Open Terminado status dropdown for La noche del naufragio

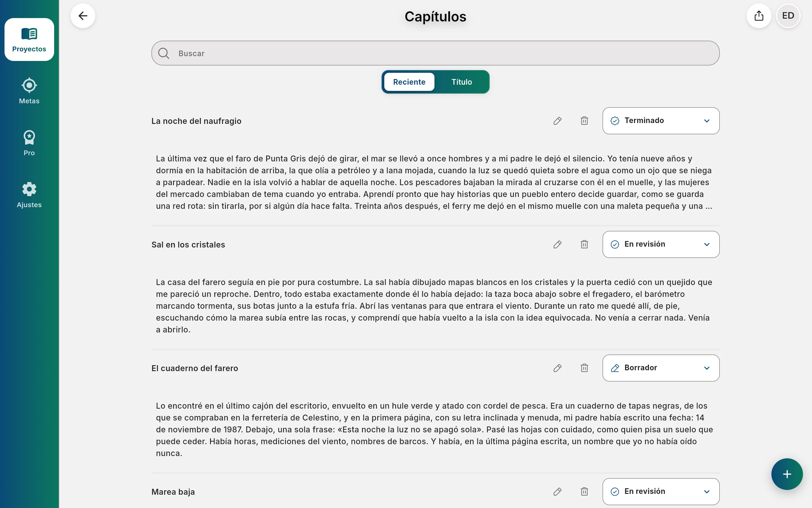[x=661, y=121]
